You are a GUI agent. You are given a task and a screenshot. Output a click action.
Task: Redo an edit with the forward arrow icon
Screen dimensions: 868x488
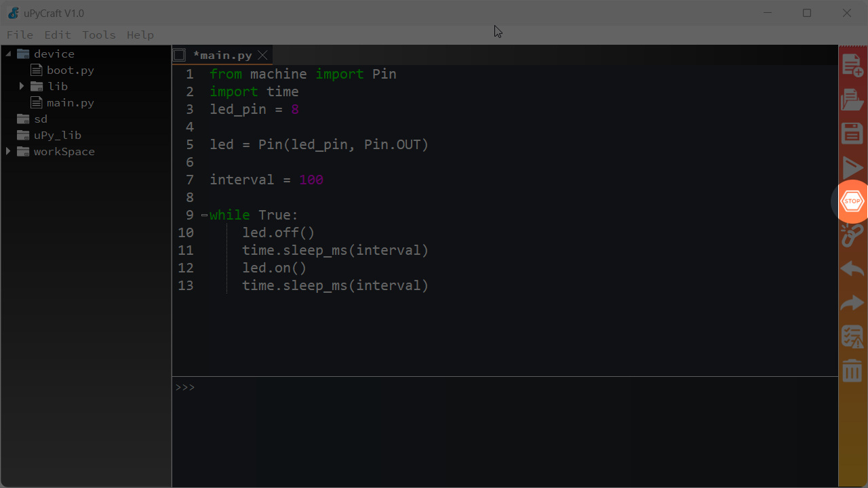[x=852, y=302]
